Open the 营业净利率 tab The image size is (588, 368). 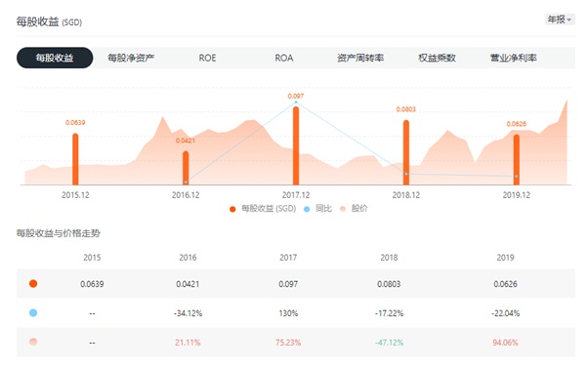coord(514,58)
